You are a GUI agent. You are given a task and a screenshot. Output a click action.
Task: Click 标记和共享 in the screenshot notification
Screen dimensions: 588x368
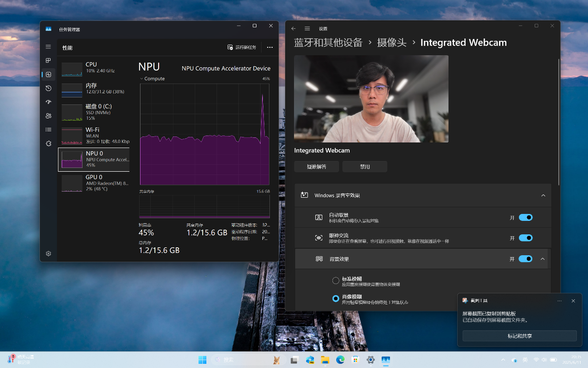(x=519, y=336)
